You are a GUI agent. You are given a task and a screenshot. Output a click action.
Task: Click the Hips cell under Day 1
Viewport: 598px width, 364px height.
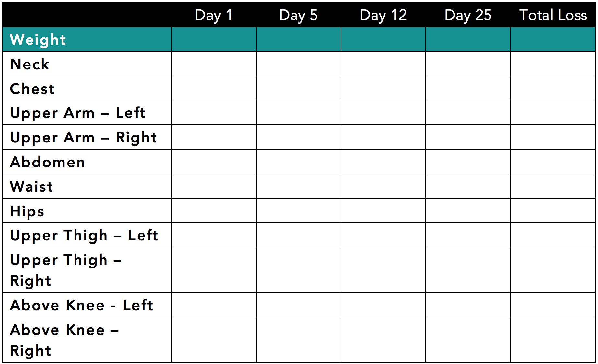tap(214, 211)
